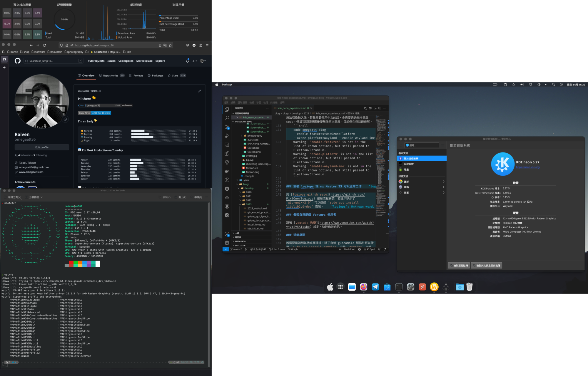Click Edit profile button on GitHub
This screenshot has height=376, width=588.
(x=42, y=147)
